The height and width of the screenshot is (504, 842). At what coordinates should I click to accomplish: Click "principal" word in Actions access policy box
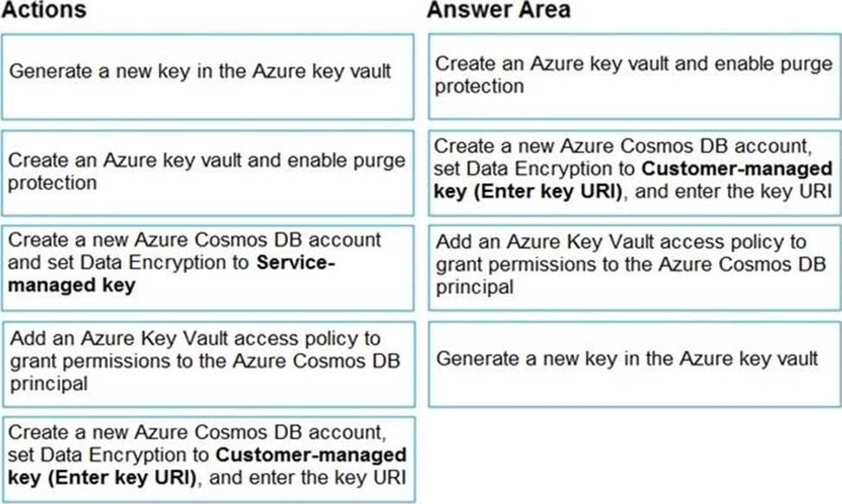tap(49, 384)
